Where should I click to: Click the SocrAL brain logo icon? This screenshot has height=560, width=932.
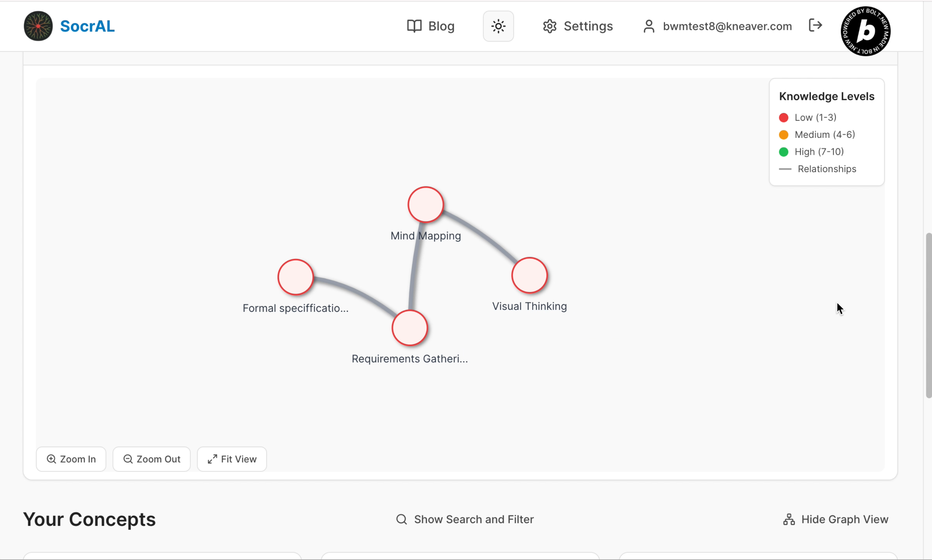pos(38,26)
